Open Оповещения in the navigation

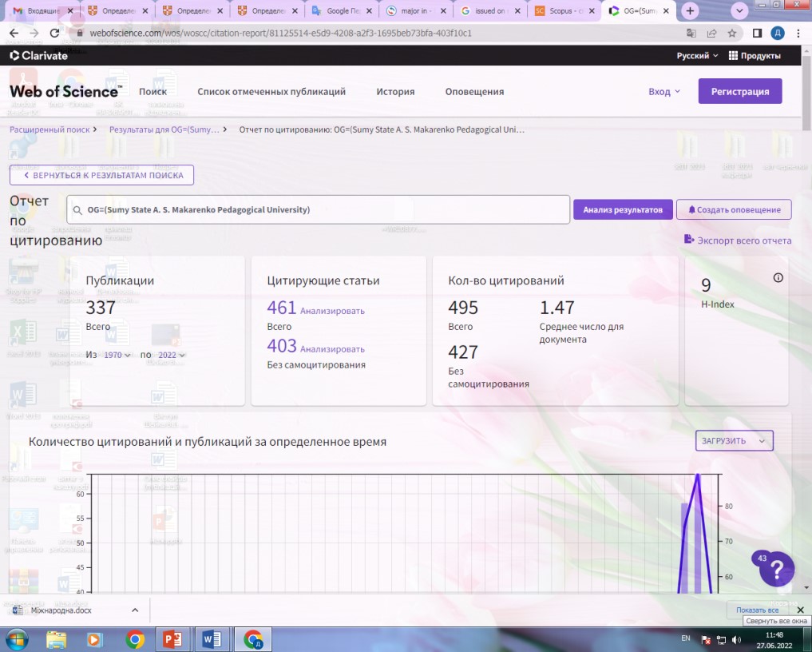tap(474, 92)
